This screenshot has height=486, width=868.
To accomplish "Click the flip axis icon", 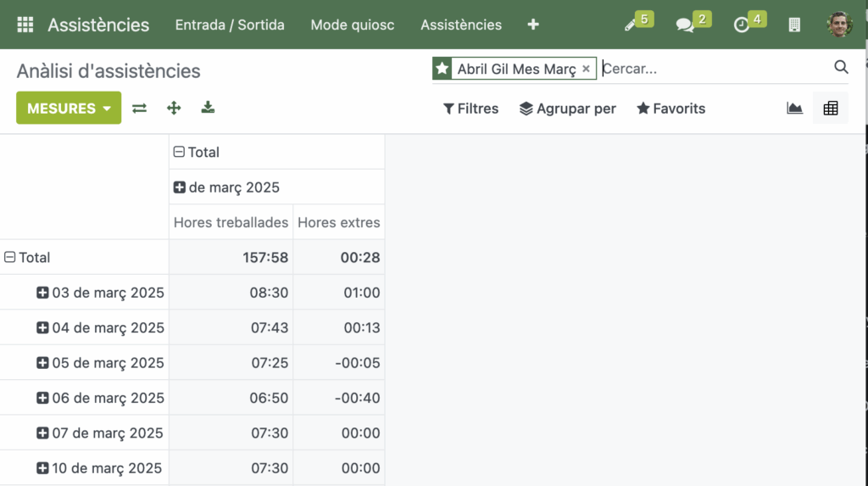I will (140, 108).
